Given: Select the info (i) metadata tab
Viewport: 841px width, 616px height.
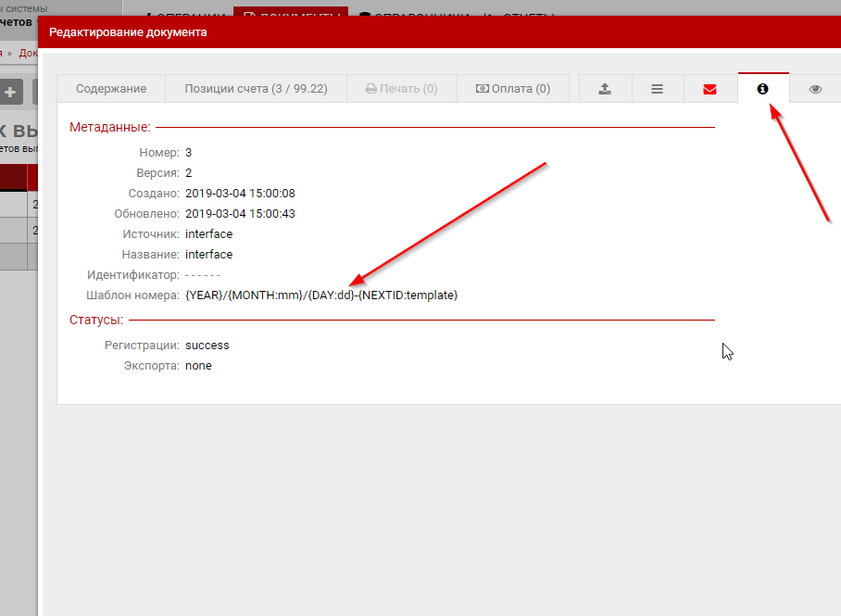Looking at the screenshot, I should pyautogui.click(x=762, y=89).
